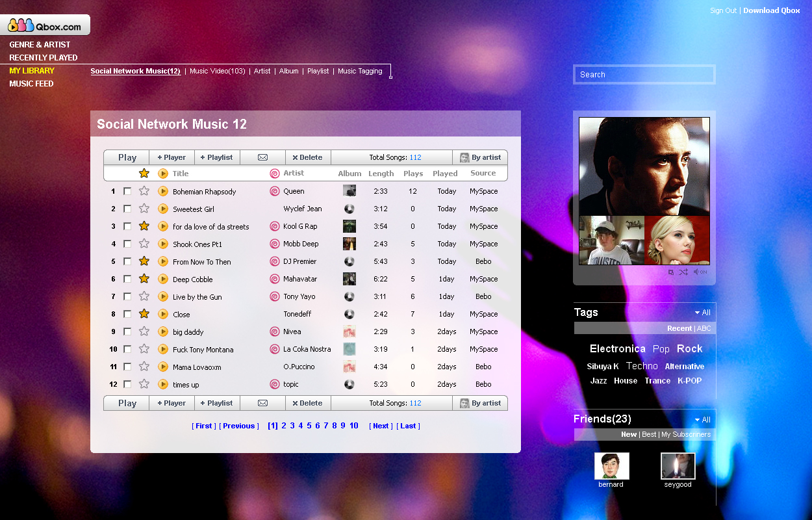The width and height of the screenshot is (812, 520).
Task: Click the Play button above the song list
Action: click(127, 157)
